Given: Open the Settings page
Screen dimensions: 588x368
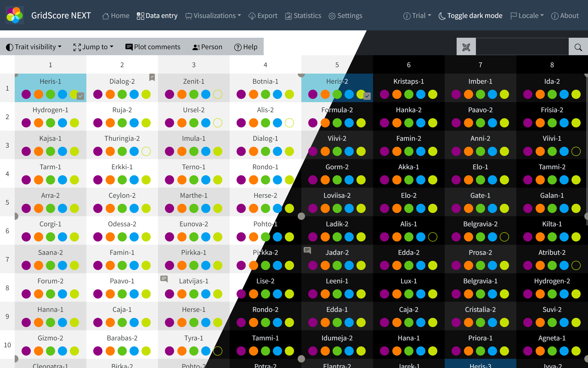Looking at the screenshot, I should 345,16.
